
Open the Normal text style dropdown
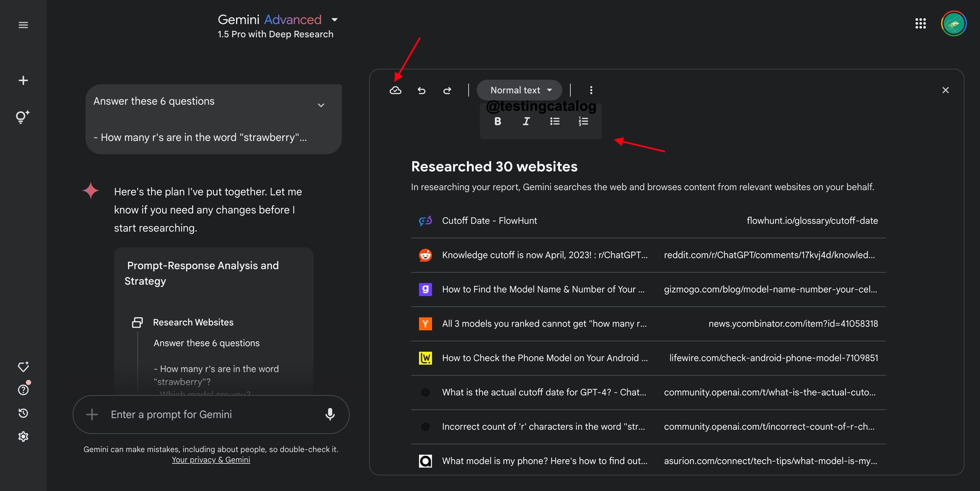(x=519, y=90)
